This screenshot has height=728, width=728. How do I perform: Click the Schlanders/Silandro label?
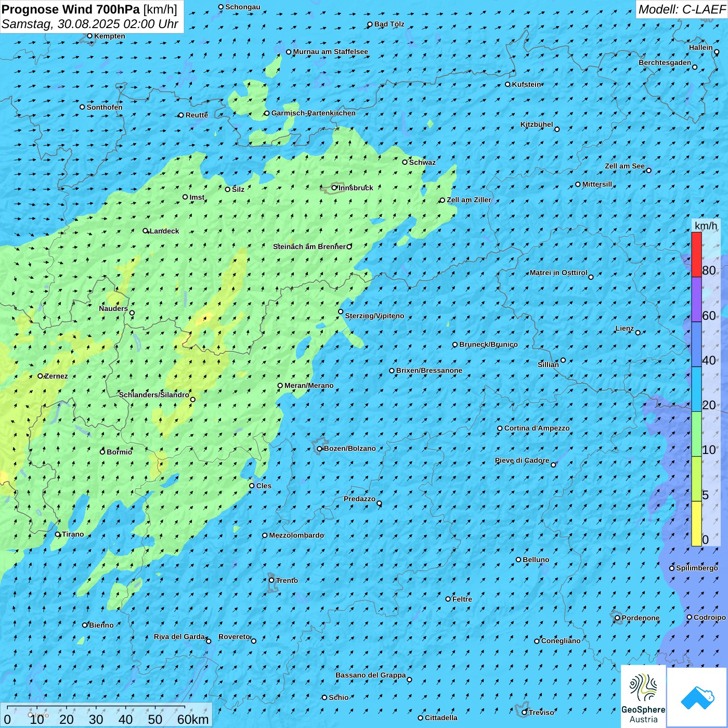click(154, 395)
